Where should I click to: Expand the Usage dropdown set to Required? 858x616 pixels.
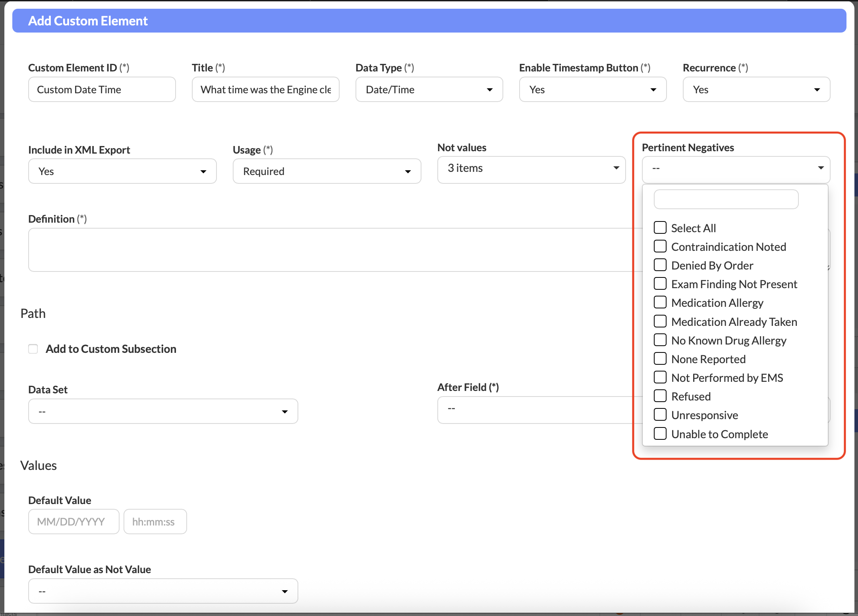tap(327, 171)
